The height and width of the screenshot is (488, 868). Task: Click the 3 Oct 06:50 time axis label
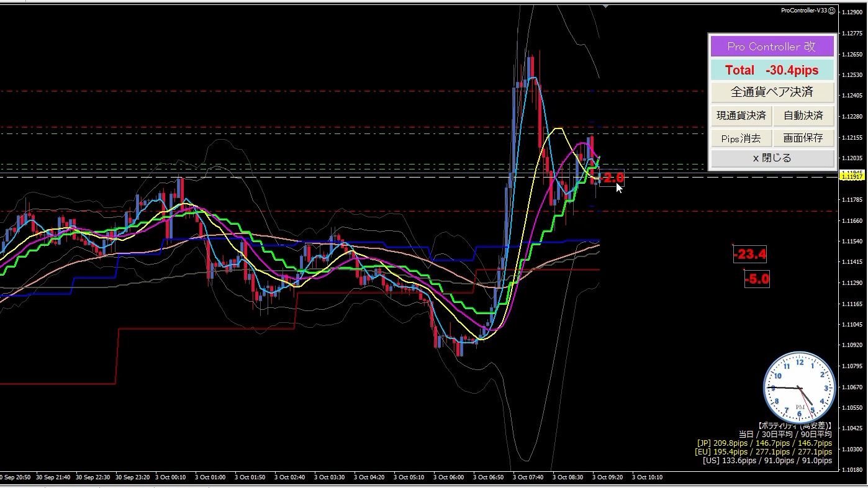tap(488, 477)
